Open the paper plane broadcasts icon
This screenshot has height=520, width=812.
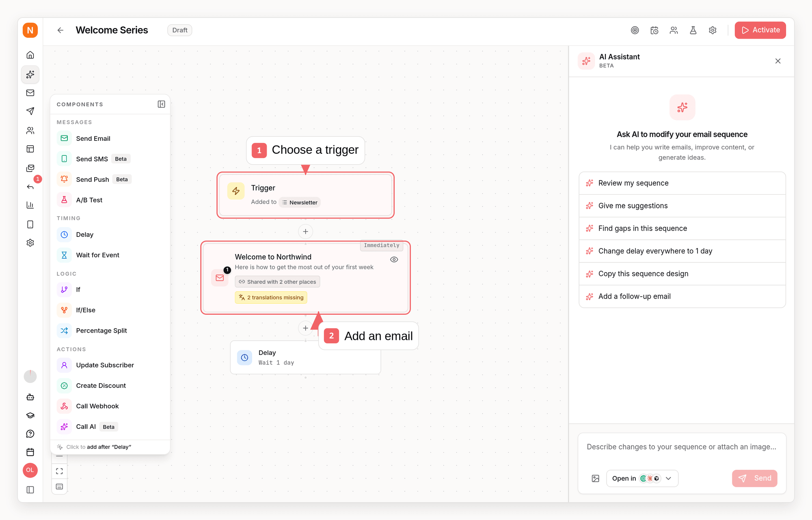[30, 111]
